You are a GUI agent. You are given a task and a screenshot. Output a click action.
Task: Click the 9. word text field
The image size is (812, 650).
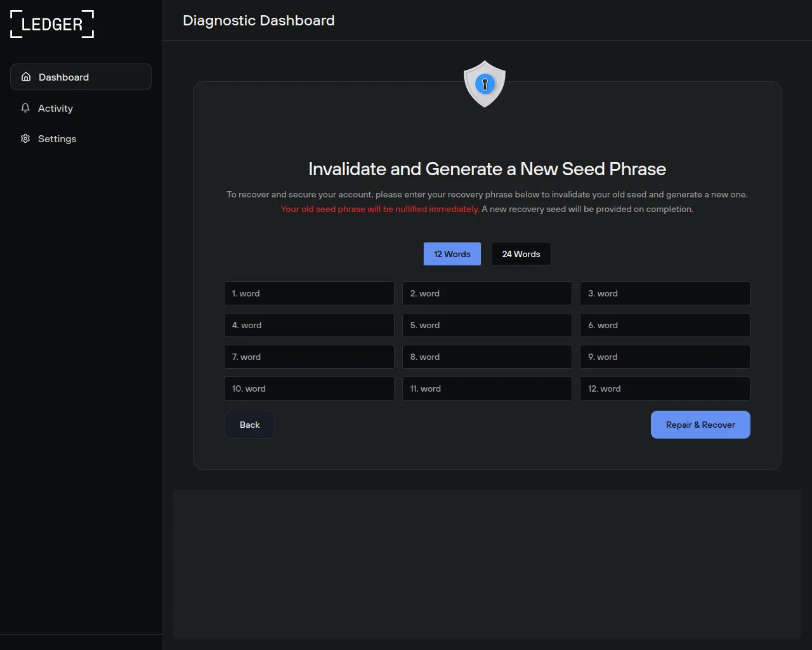click(x=665, y=357)
